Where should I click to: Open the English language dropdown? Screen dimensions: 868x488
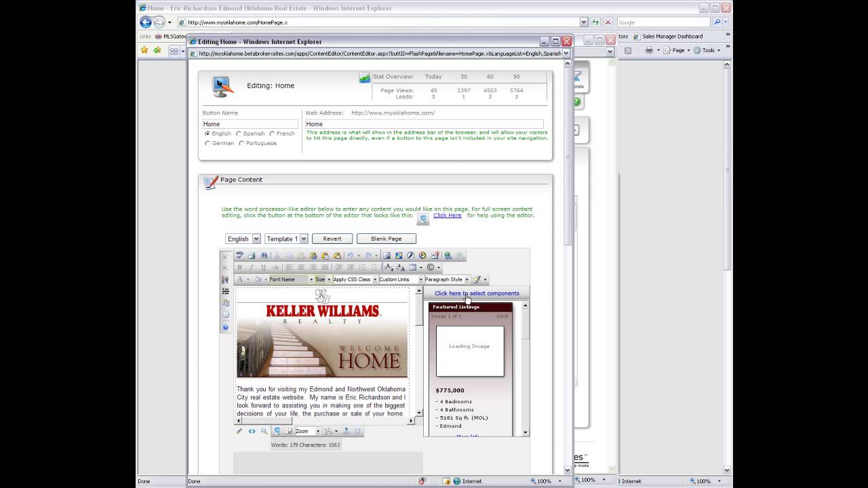[x=243, y=239]
